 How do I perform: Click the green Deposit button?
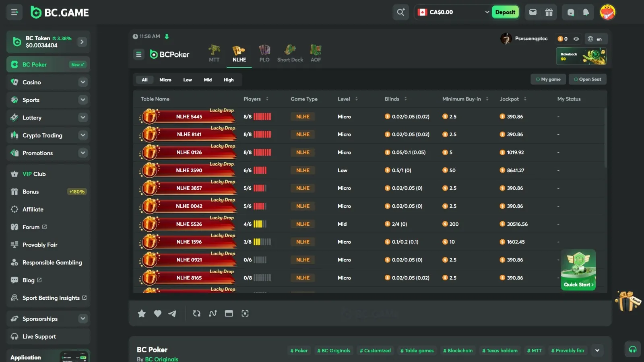(505, 12)
